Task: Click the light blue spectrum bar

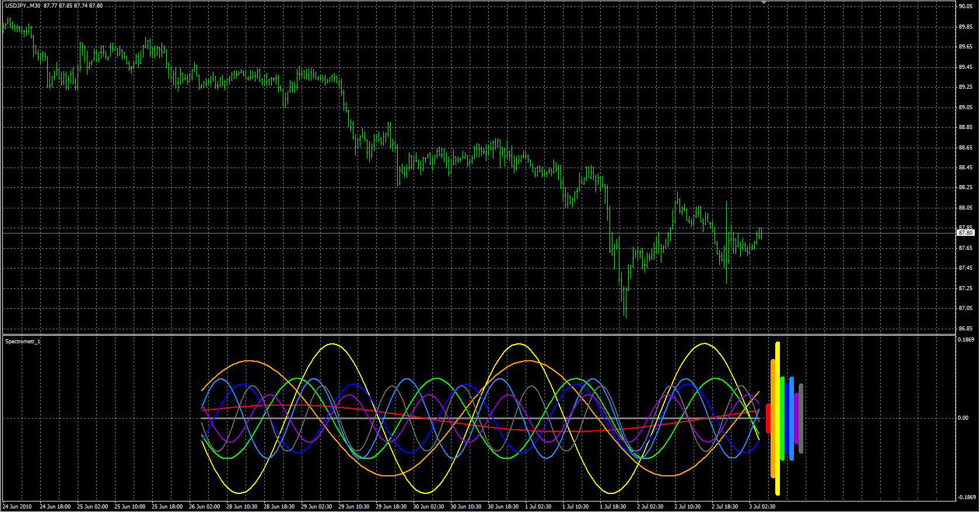Action: pyautogui.click(x=792, y=418)
